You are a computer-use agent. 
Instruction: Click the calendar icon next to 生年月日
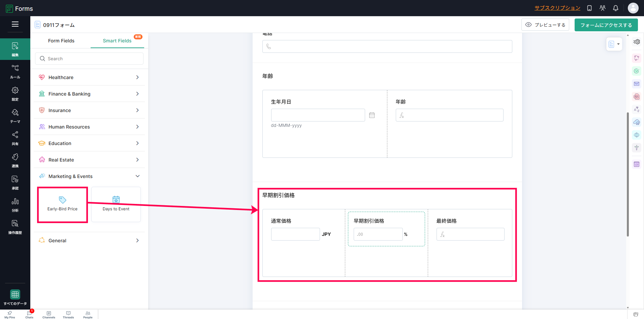(372, 115)
